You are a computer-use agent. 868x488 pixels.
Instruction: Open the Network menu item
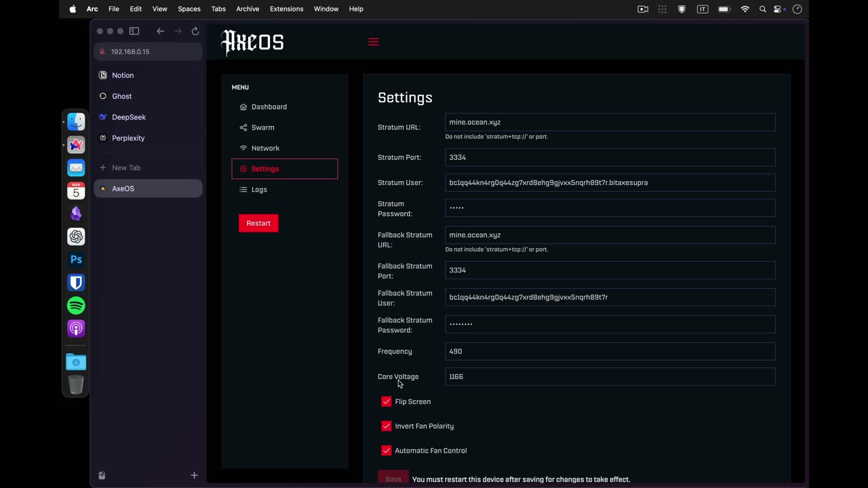pyautogui.click(x=285, y=148)
